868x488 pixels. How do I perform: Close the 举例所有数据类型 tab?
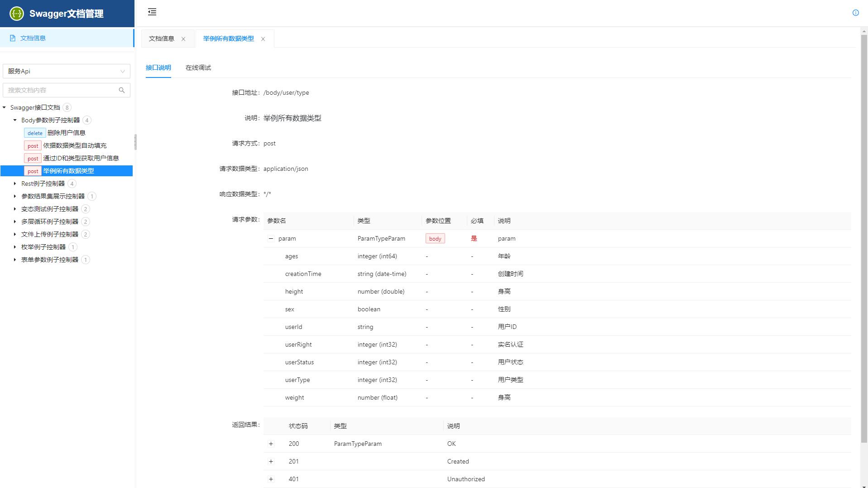(x=263, y=39)
